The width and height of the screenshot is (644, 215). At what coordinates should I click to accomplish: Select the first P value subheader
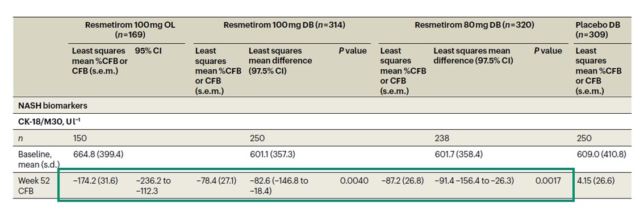point(353,51)
